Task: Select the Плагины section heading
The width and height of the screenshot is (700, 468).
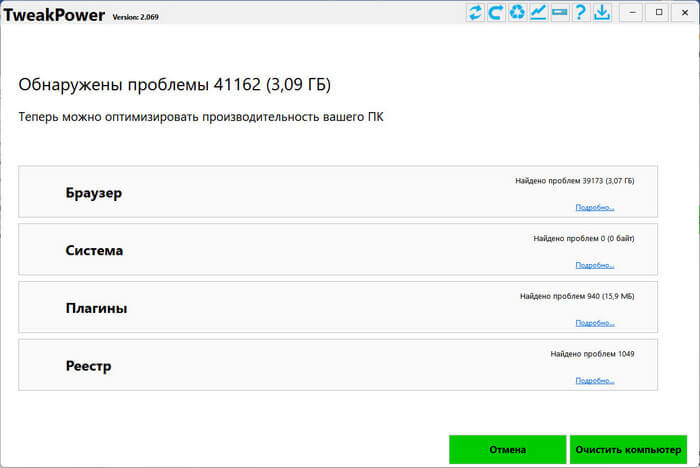Action: pos(96,308)
